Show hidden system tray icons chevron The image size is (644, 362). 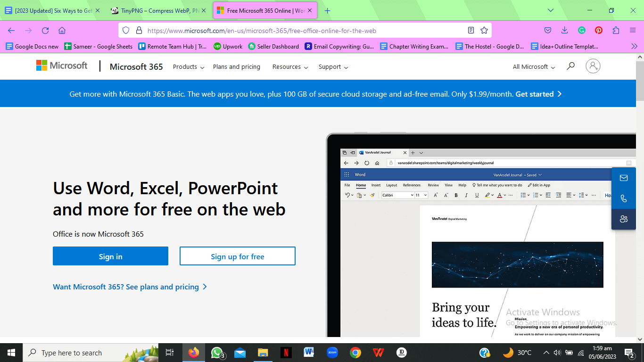click(546, 353)
